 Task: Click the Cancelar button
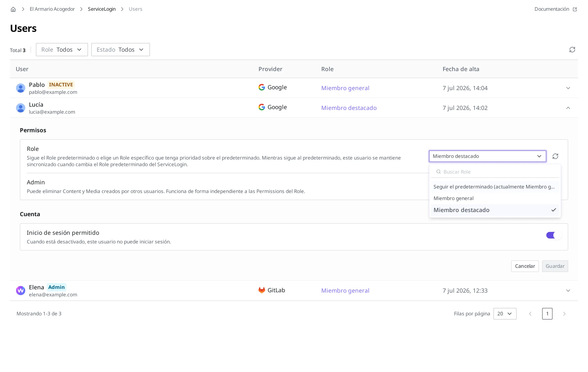525,266
